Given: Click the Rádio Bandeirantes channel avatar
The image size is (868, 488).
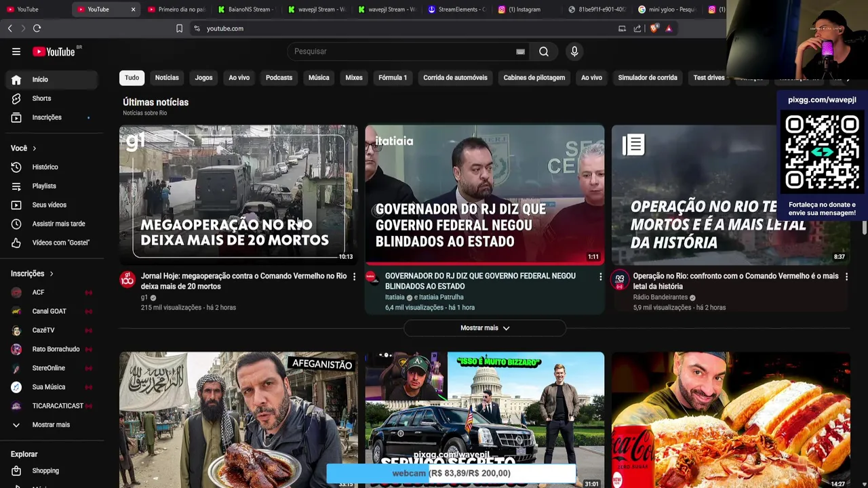Looking at the screenshot, I should tap(619, 279).
